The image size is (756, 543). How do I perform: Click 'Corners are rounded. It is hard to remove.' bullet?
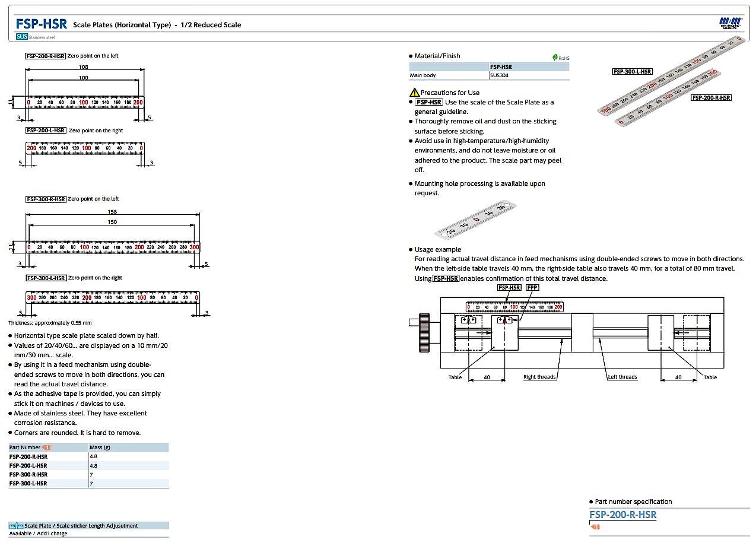point(77,433)
